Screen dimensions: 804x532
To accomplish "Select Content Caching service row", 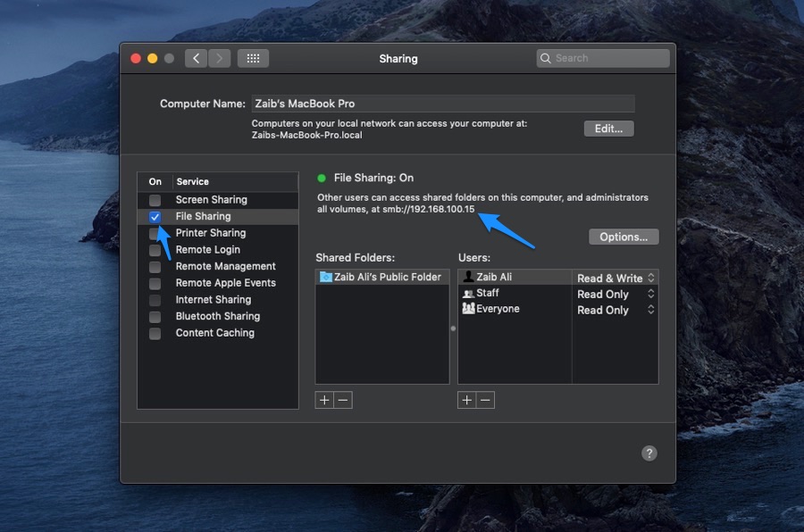I will pyautogui.click(x=218, y=333).
